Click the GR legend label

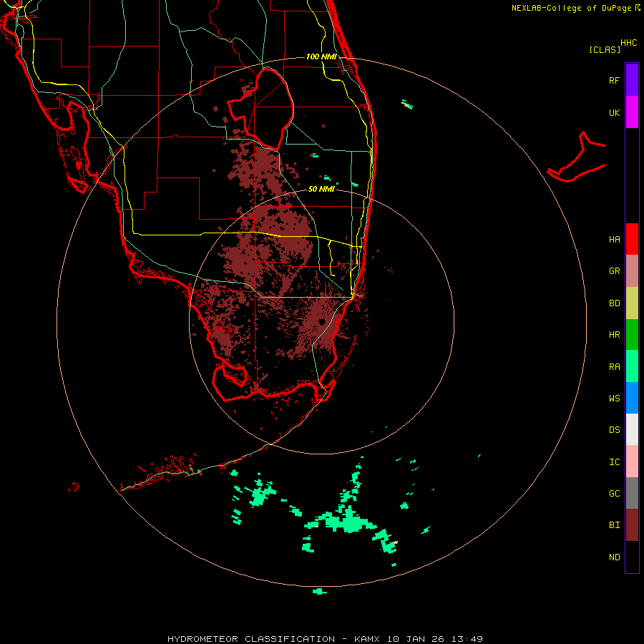[614, 271]
